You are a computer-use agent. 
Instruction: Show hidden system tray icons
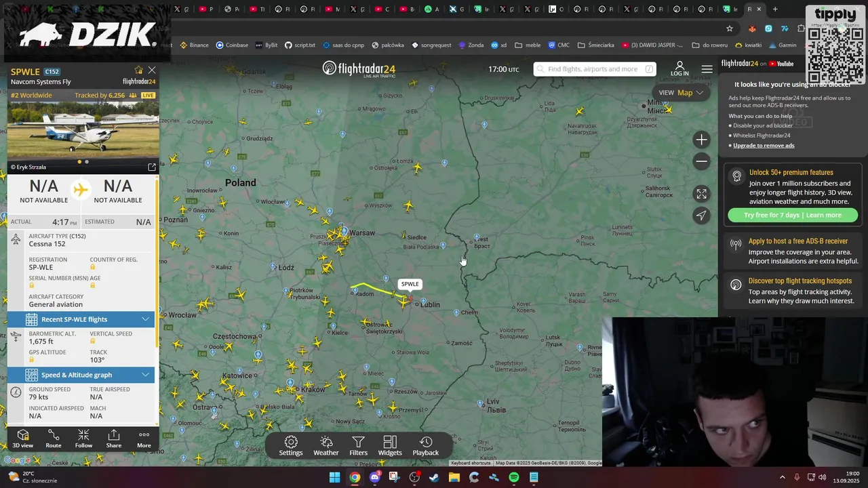[x=782, y=477]
